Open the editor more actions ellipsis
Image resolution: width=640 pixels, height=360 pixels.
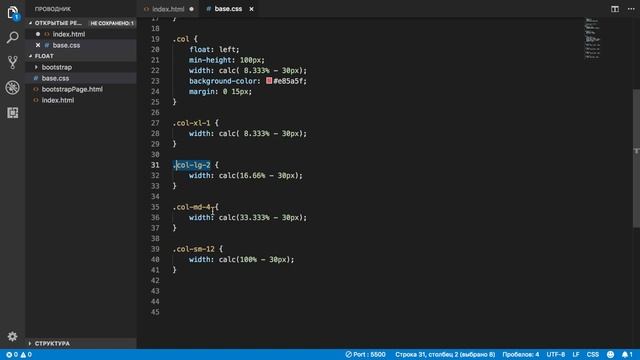click(631, 9)
